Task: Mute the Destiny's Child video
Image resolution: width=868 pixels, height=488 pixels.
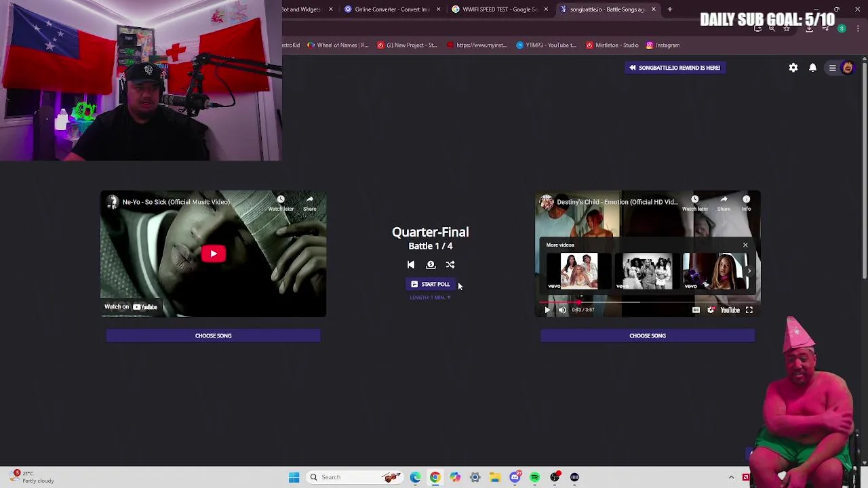Action: (562, 310)
